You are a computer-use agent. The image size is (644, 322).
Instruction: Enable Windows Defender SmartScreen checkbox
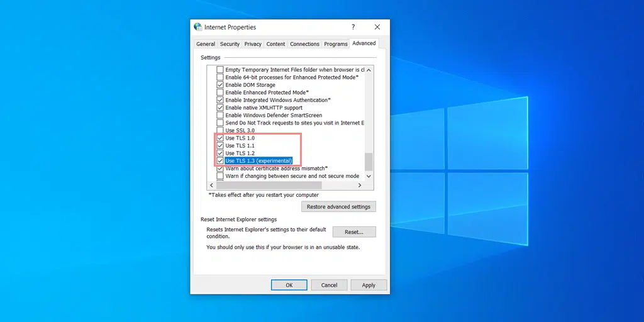220,115
